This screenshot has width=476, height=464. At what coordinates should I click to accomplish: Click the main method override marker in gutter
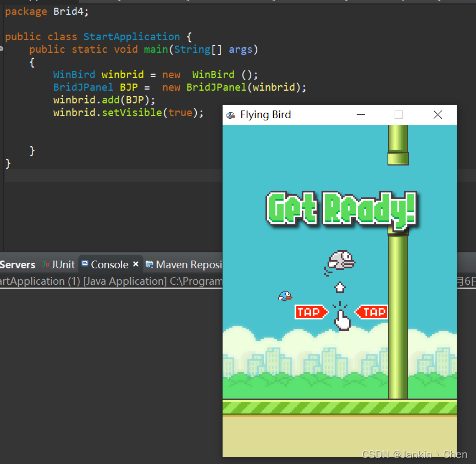pyautogui.click(x=2, y=48)
